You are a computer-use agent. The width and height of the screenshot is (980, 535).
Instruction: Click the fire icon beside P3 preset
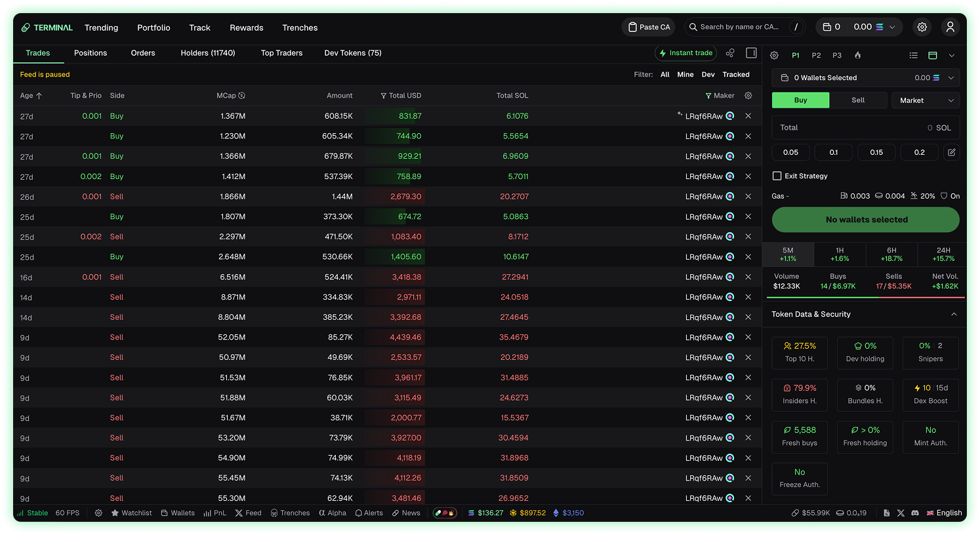tap(857, 56)
